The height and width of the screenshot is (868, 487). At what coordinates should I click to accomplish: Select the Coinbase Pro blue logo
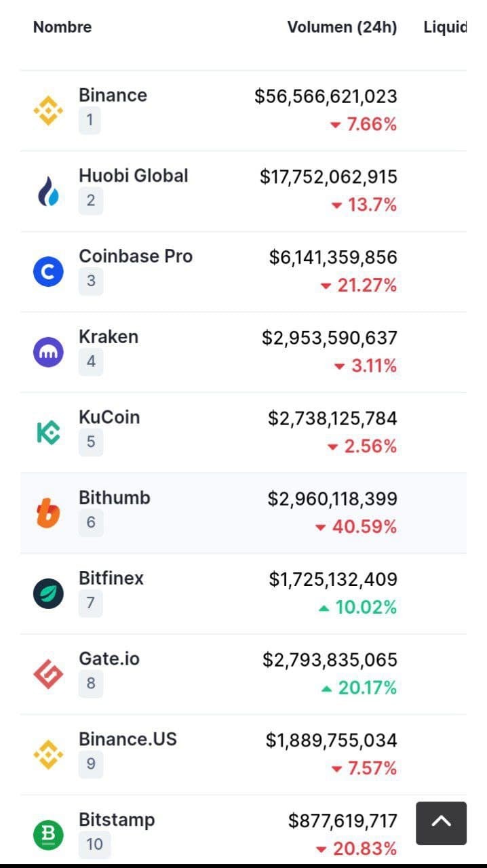(48, 272)
